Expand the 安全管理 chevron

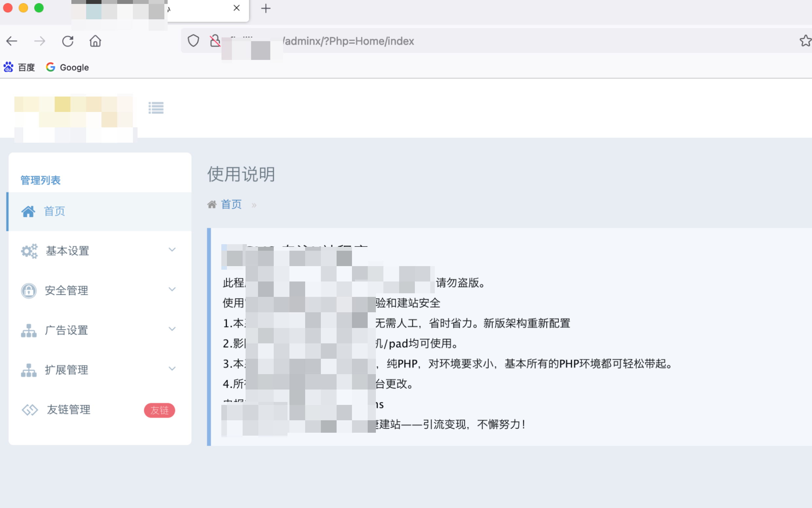pyautogui.click(x=172, y=289)
